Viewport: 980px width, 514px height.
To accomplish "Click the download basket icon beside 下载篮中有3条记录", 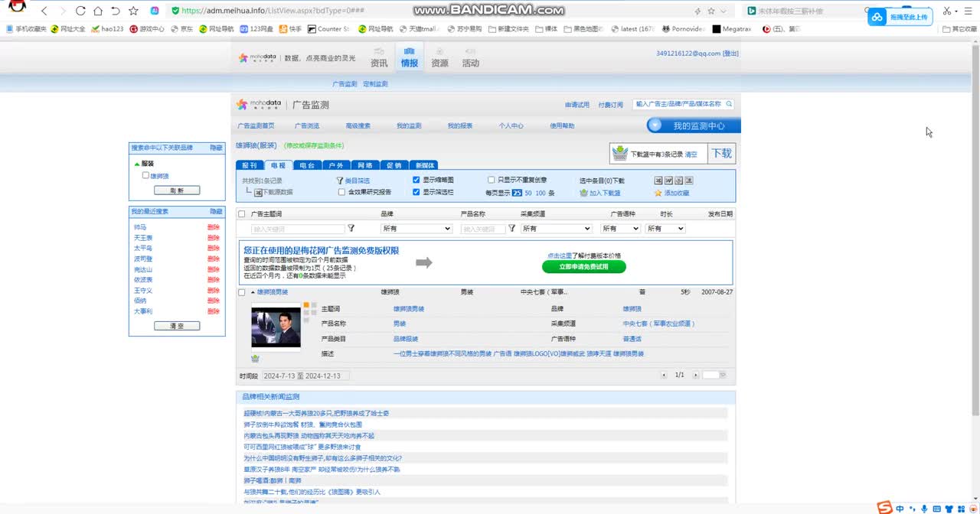I will (619, 154).
